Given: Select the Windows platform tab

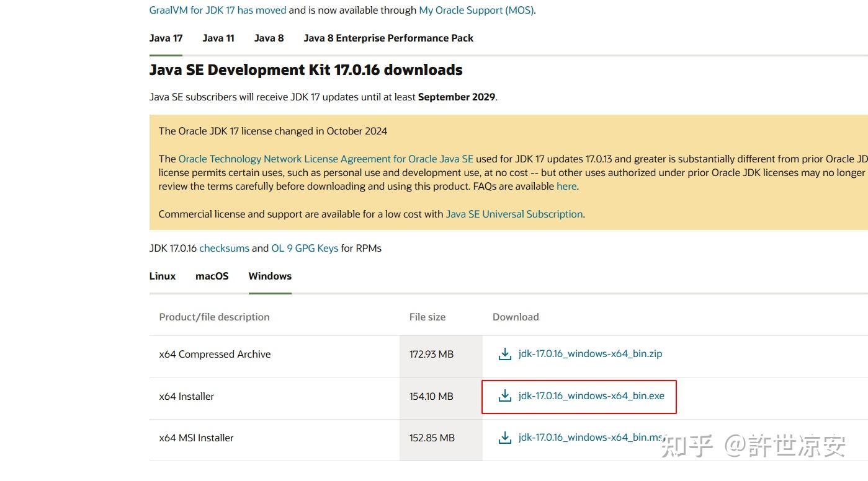Looking at the screenshot, I should click(270, 276).
